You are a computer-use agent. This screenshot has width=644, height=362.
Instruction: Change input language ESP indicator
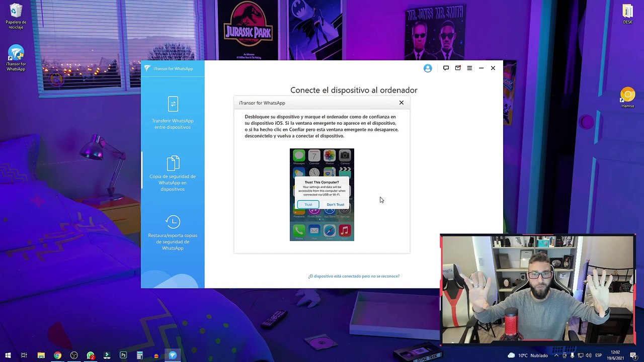599,355
